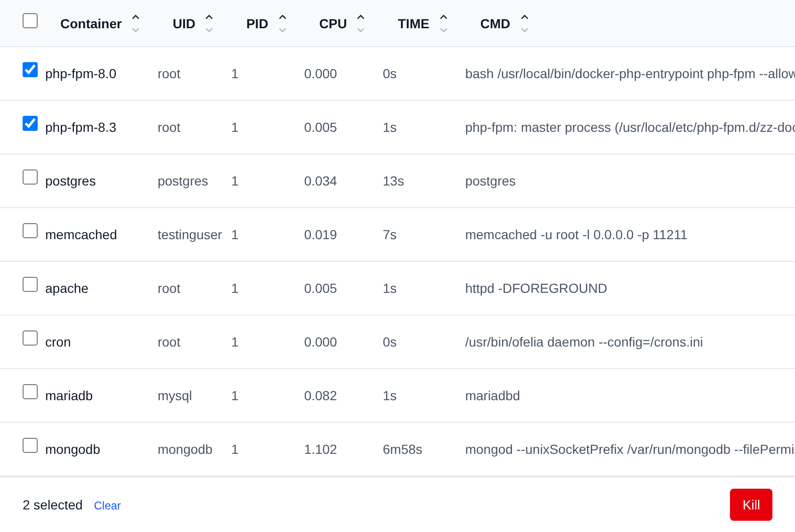The width and height of the screenshot is (795, 532).
Task: Click the mariadbd command cell
Action: [x=493, y=396]
